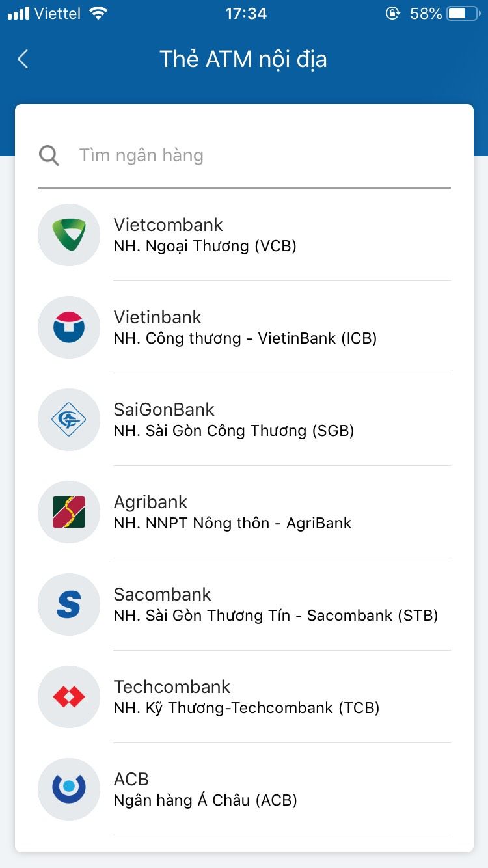Tap the ACB blue circle logo
The image size is (488, 868).
tap(69, 789)
